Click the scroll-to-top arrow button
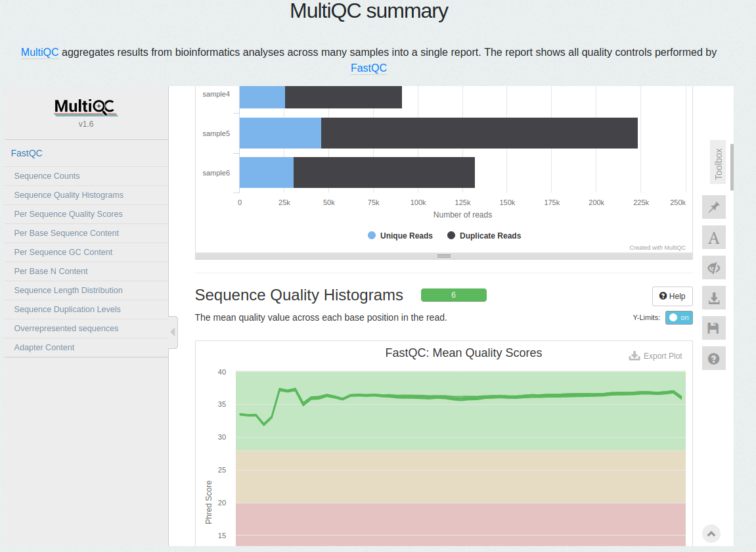The width and height of the screenshot is (756, 552). coord(711,534)
